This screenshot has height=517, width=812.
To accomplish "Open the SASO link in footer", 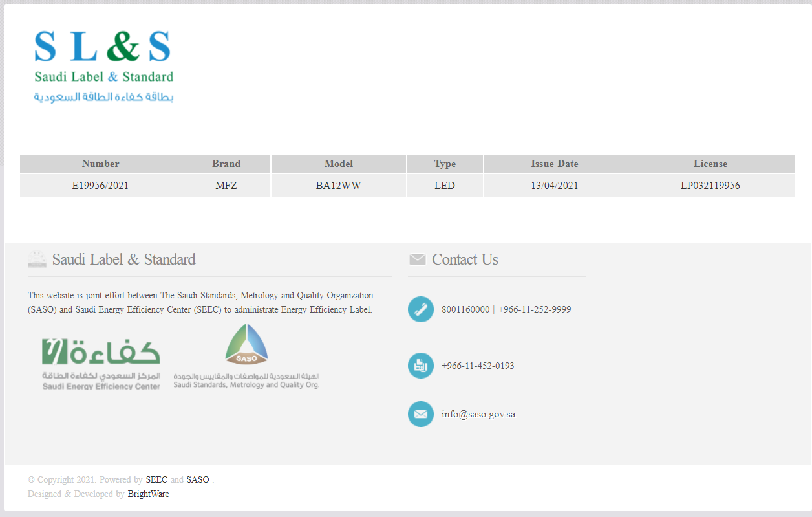I will (198, 480).
